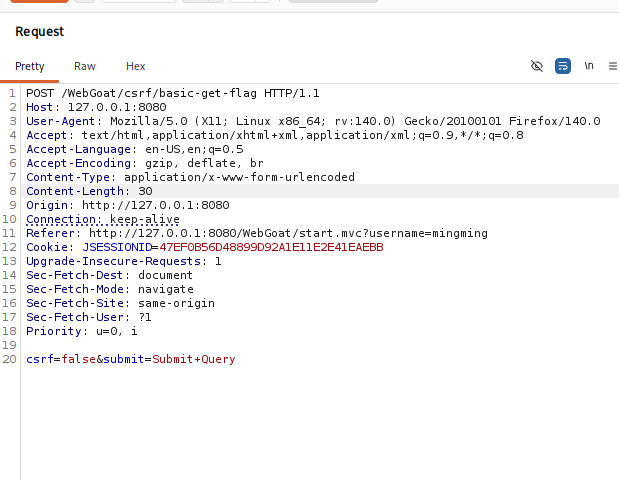619x480 pixels.
Task: Click the Request panel heading
Action: click(39, 32)
